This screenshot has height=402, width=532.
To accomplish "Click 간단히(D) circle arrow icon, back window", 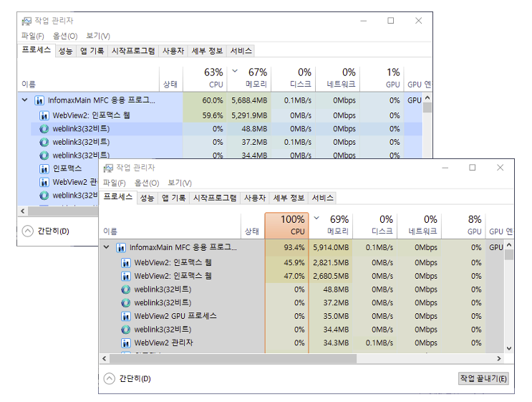I will click(27, 231).
